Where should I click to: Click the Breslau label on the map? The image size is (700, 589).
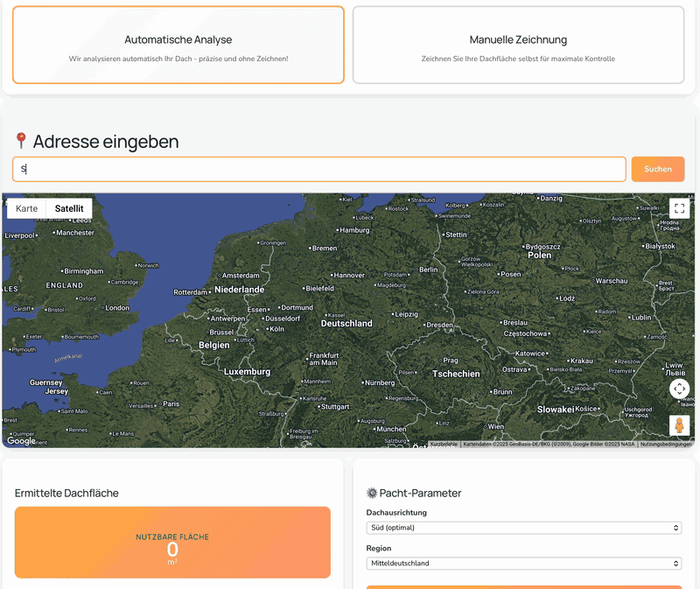point(515,322)
